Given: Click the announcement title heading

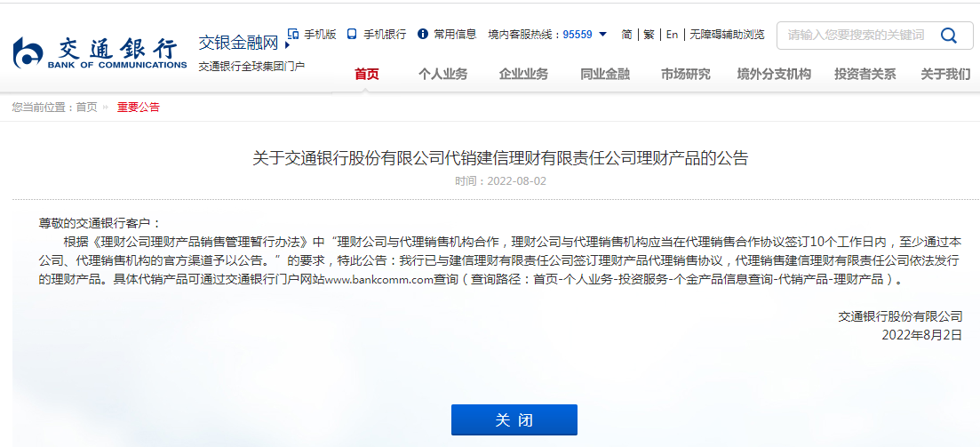Looking at the screenshot, I should pos(500,157).
